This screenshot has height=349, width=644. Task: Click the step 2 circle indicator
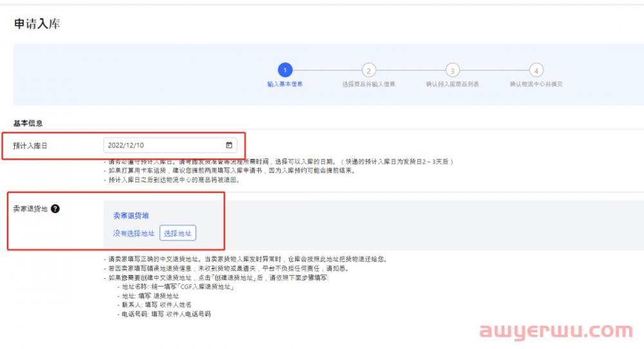(x=368, y=70)
